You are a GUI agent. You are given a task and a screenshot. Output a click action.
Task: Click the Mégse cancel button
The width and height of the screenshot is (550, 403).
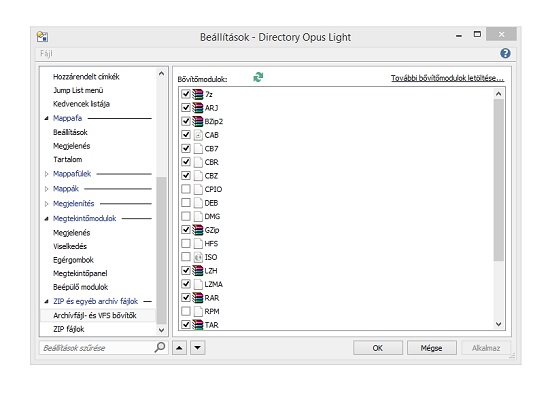[x=431, y=348]
